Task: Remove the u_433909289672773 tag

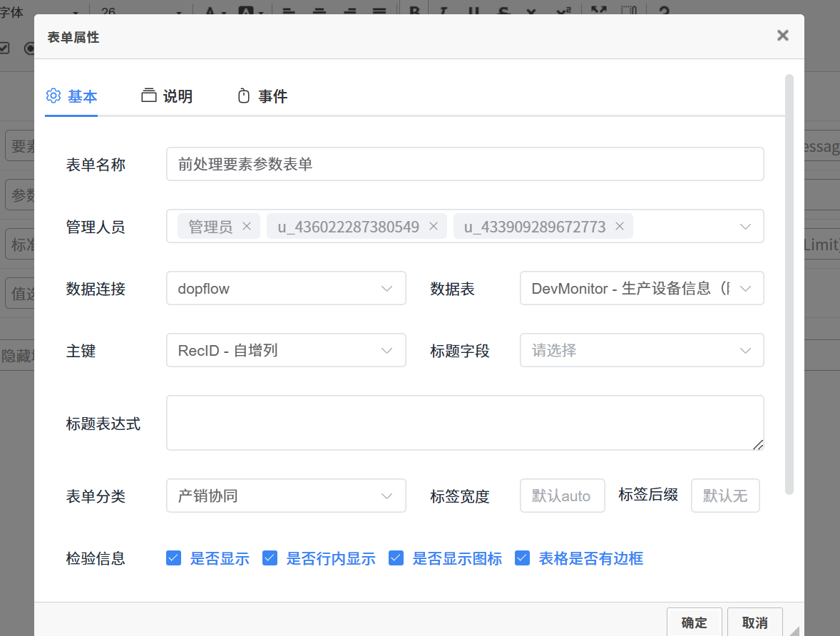Action: pos(620,226)
